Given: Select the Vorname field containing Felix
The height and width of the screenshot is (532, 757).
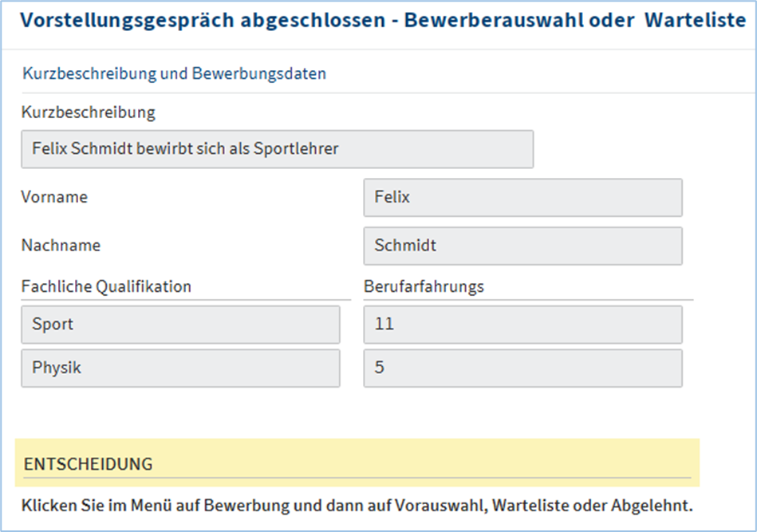Looking at the screenshot, I should coord(522,197).
